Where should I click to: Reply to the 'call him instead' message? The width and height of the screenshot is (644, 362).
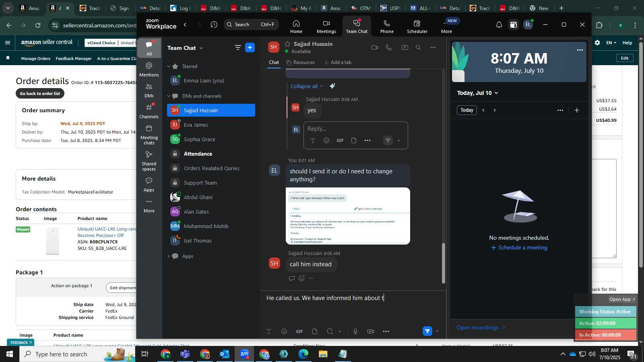point(292,278)
